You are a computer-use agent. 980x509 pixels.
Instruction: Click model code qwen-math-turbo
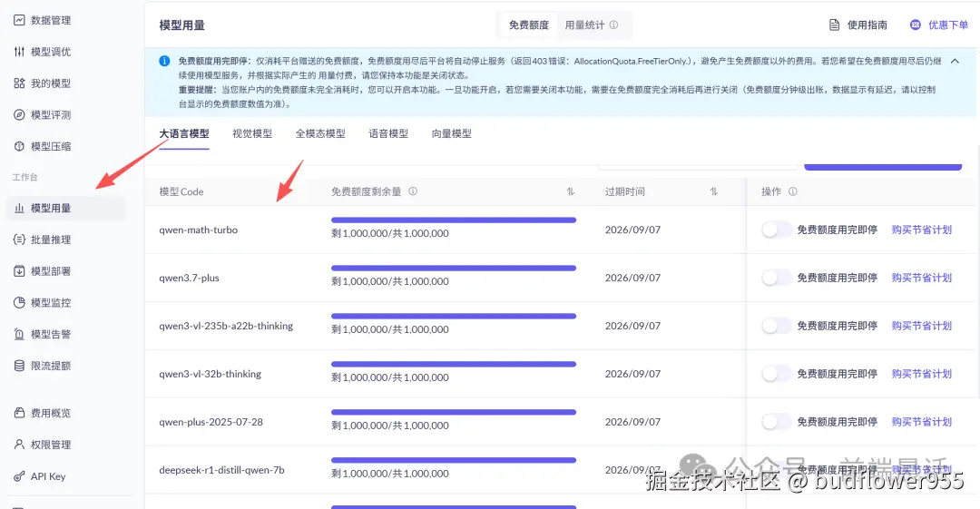pyautogui.click(x=199, y=230)
